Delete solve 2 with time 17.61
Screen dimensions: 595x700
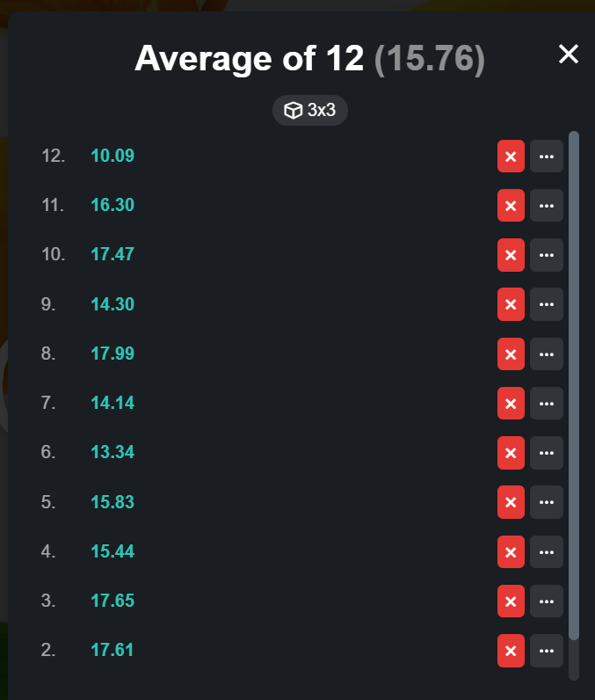(511, 651)
